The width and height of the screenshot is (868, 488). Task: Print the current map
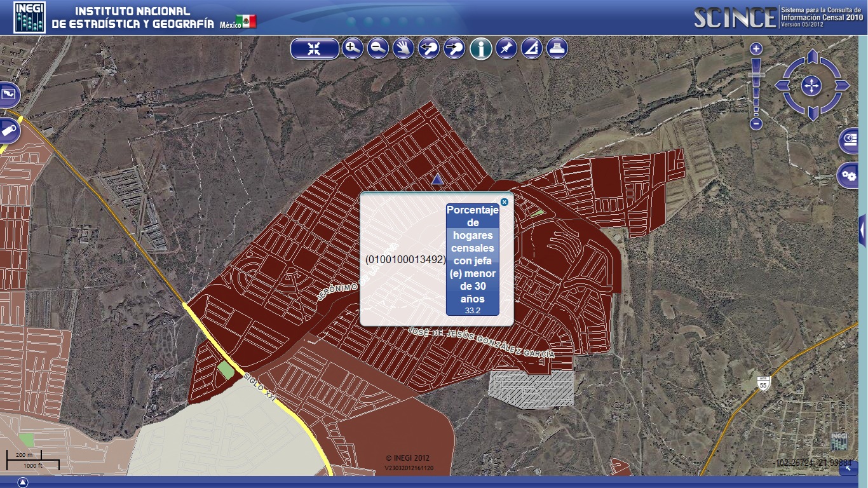click(x=557, y=48)
